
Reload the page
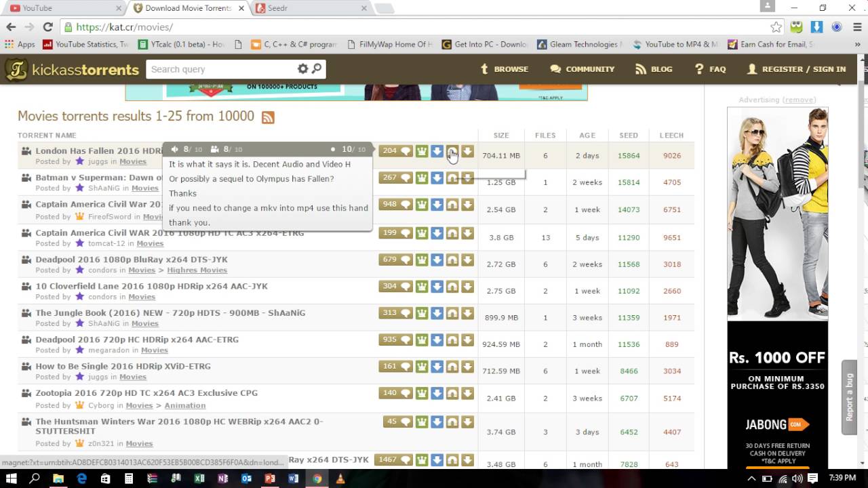click(x=47, y=27)
